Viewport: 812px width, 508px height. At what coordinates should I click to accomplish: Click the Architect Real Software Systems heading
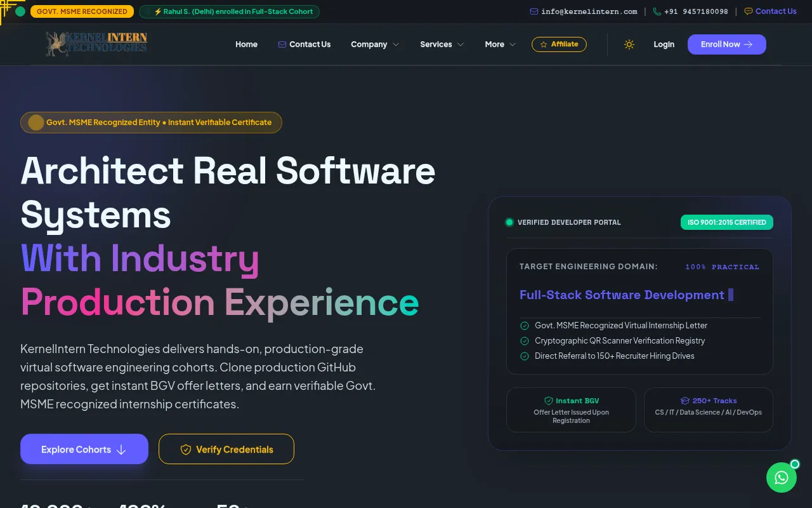tap(228, 192)
